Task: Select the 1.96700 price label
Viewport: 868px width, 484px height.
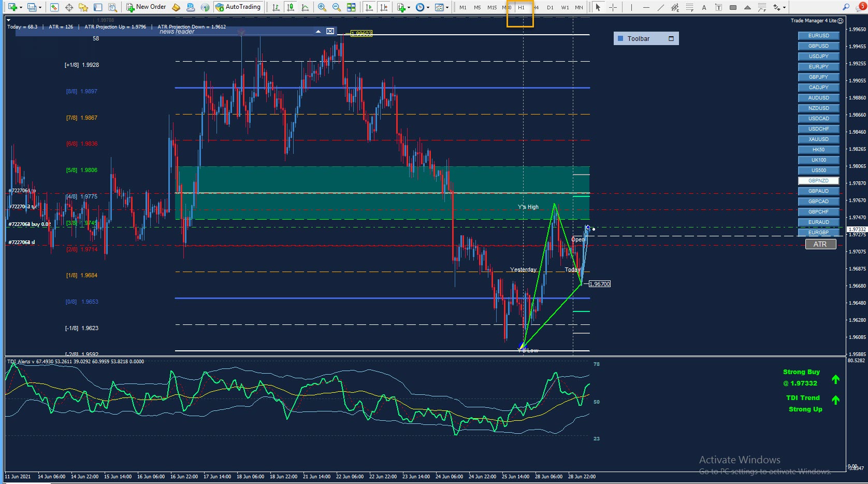Action: pyautogui.click(x=600, y=284)
